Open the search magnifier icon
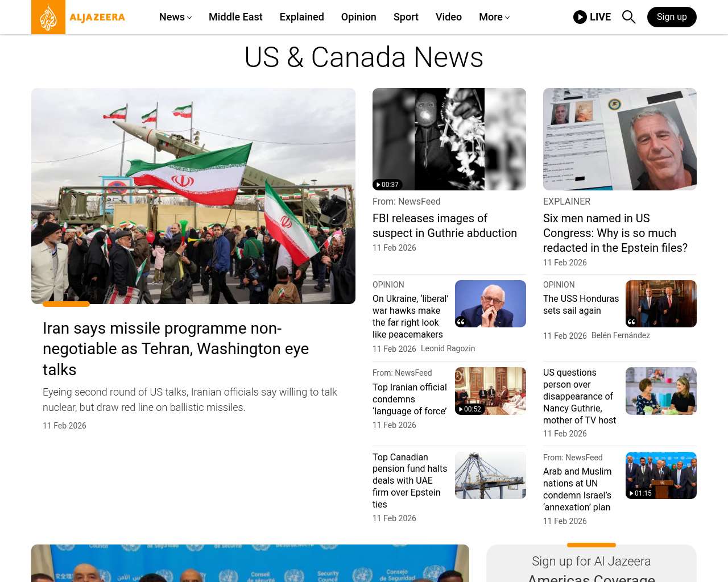728x582 pixels. pyautogui.click(x=628, y=17)
